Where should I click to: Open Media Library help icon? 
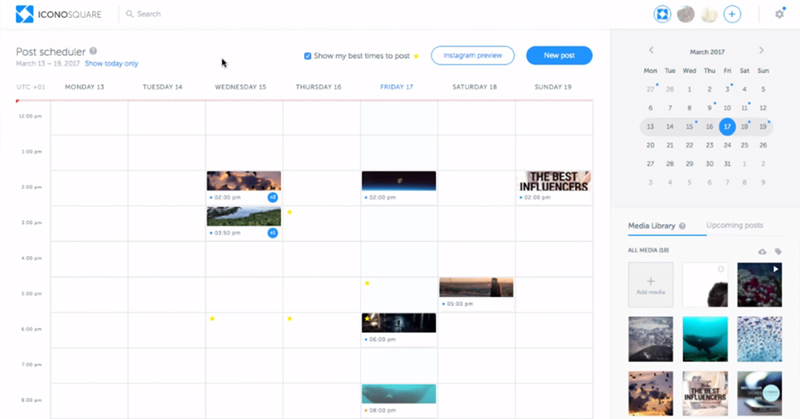point(682,226)
